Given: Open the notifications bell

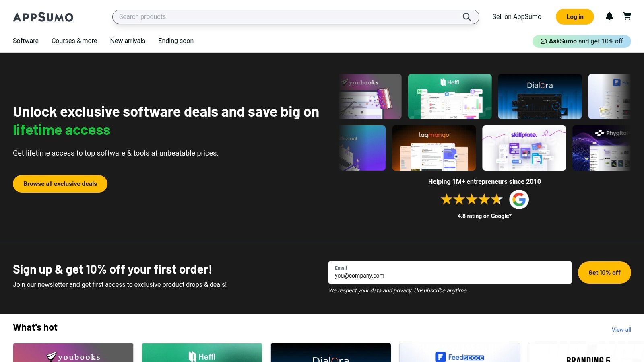Looking at the screenshot, I should coord(609,16).
